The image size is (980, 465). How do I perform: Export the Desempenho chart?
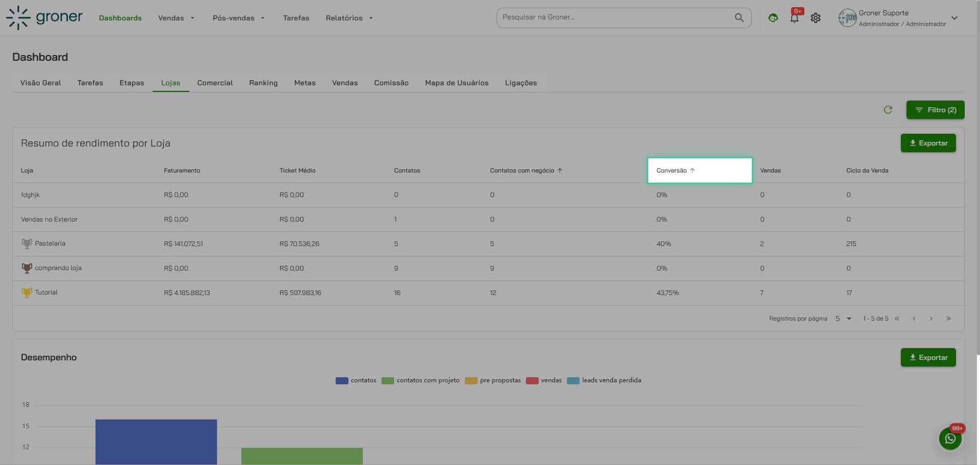click(928, 357)
